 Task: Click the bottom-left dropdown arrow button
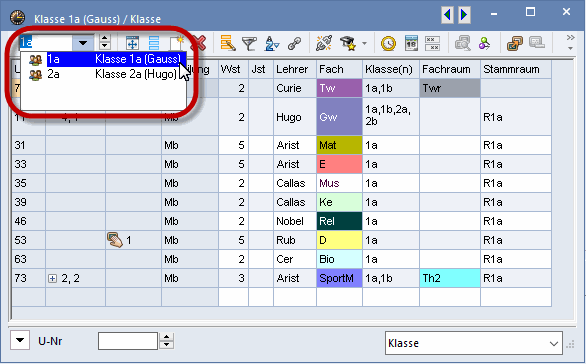pos(20,340)
